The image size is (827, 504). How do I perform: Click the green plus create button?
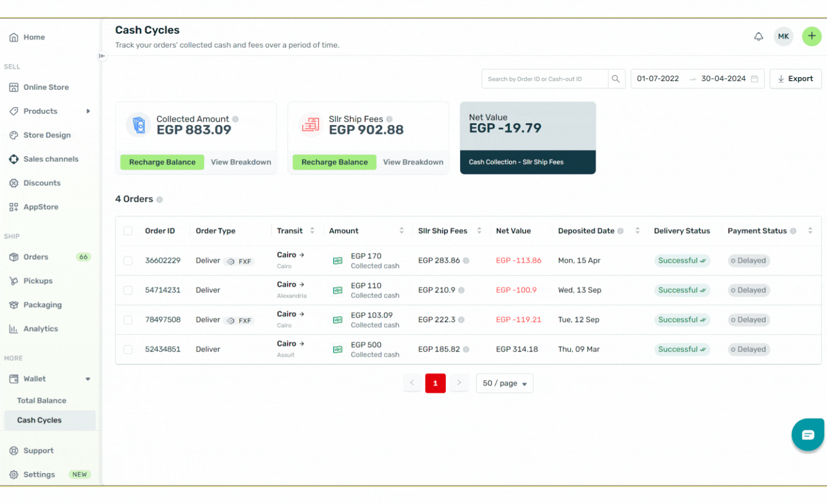click(x=811, y=36)
